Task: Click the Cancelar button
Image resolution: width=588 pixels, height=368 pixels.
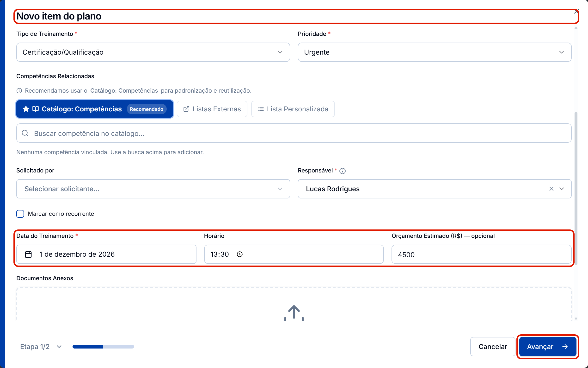Action: click(492, 347)
